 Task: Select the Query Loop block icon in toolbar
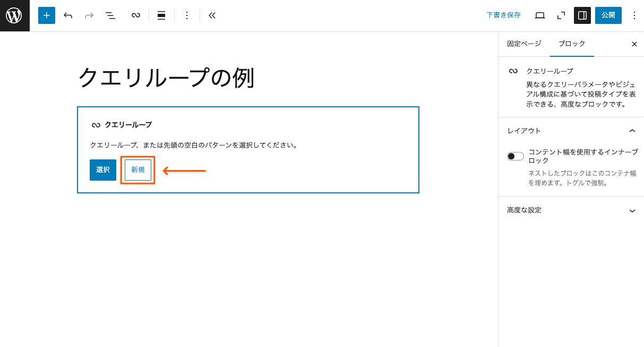[x=135, y=15]
